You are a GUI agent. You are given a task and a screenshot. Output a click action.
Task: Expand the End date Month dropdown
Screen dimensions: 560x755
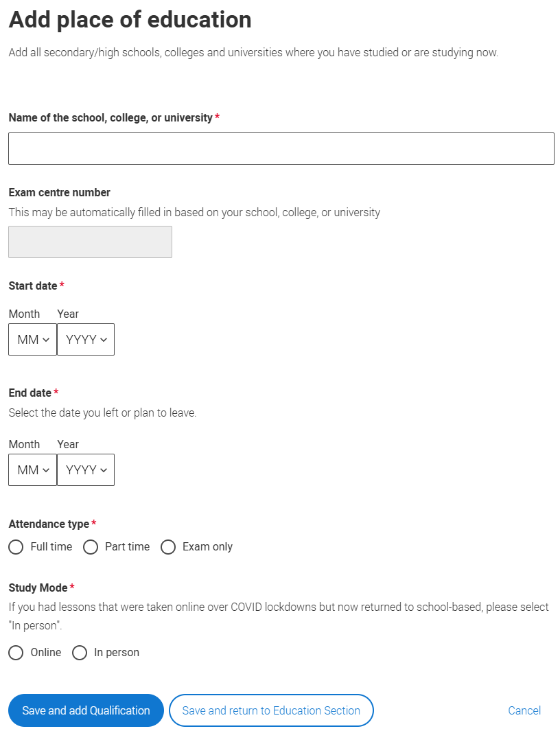[32, 470]
